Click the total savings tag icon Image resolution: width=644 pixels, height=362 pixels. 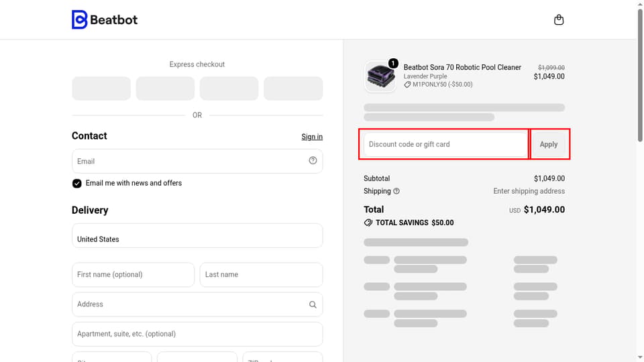(x=368, y=223)
